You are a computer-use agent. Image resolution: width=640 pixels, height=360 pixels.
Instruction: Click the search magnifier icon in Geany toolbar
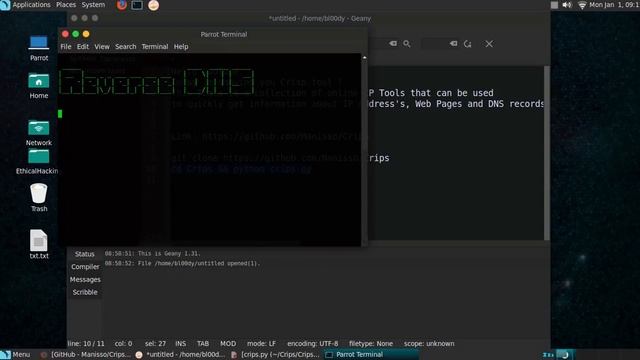[x=407, y=44]
